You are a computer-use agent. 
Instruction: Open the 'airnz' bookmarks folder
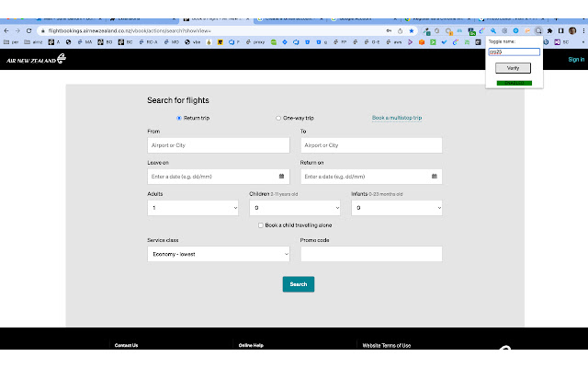click(33, 42)
